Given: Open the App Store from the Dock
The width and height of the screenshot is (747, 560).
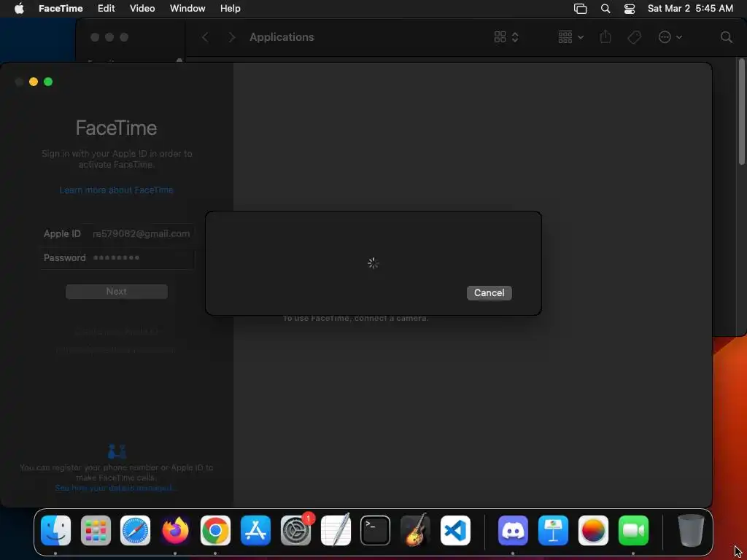Looking at the screenshot, I should (255, 531).
